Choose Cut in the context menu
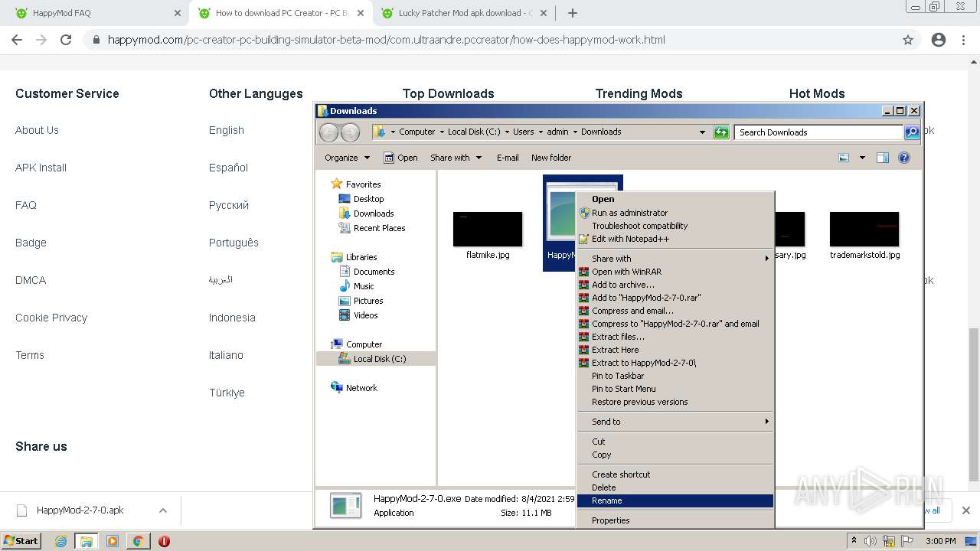Screen dimensions: 980x551 pos(675,442)
